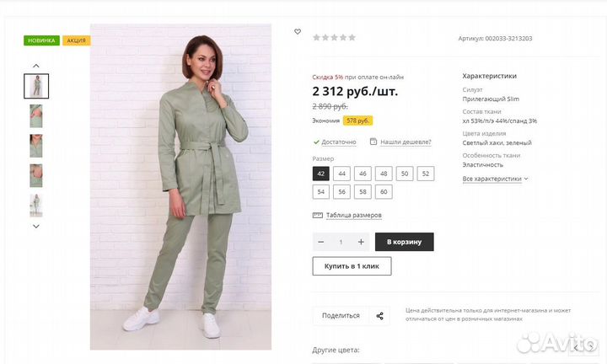This screenshot has height=364, width=607.
Task: Add product to favorites with heart icon
Action: coord(298,32)
